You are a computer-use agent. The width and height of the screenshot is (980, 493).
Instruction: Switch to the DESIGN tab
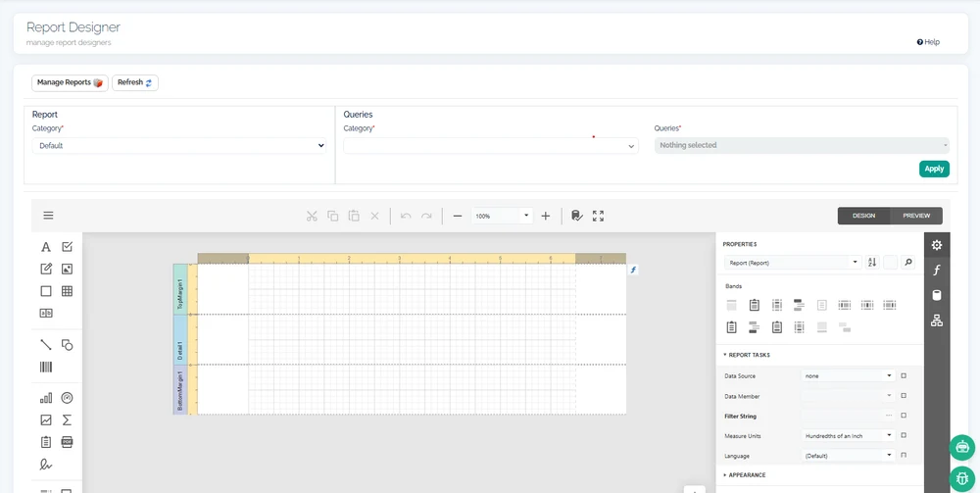coord(863,216)
